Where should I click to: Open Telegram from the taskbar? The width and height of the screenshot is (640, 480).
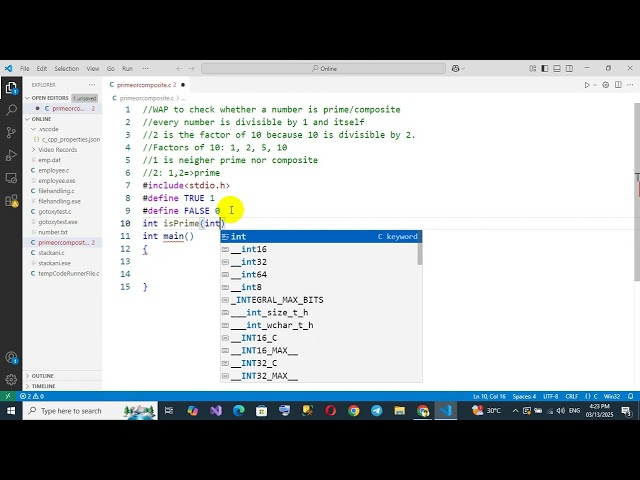click(377, 411)
